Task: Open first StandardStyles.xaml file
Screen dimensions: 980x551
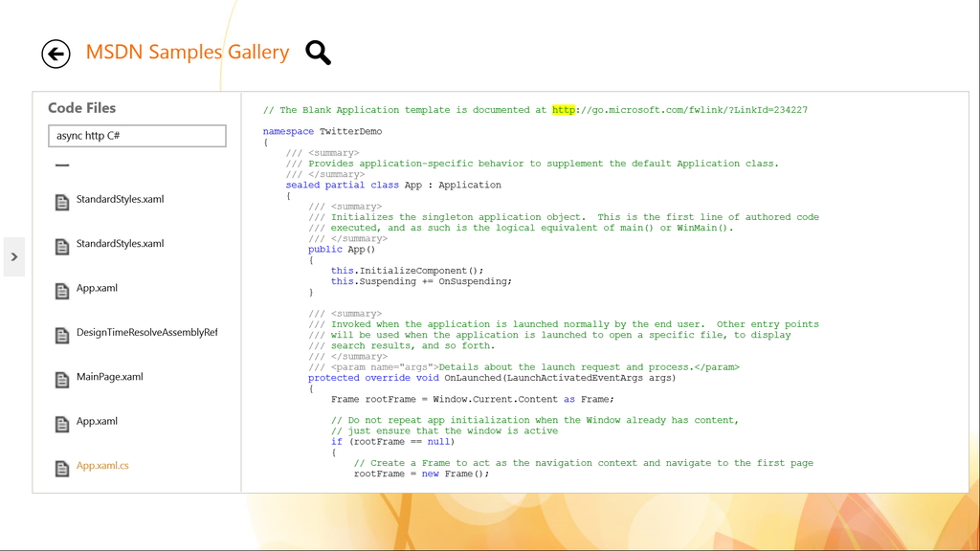Action: click(120, 199)
